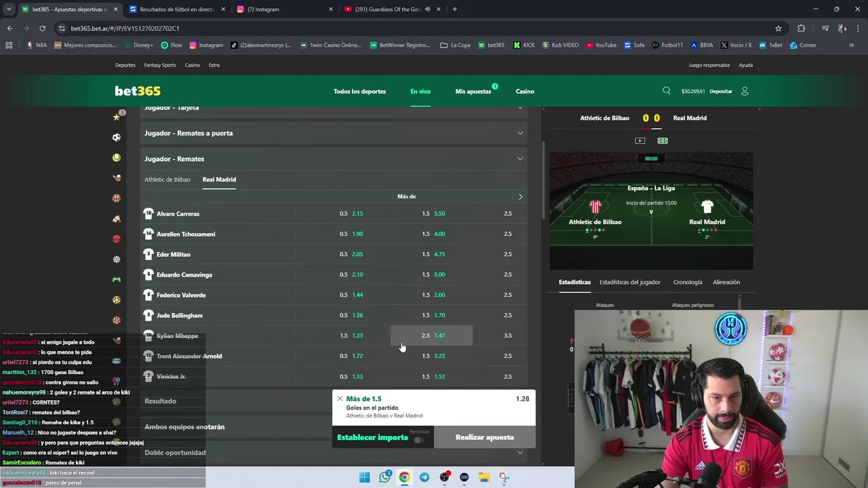Open Mis apuestas in header
868x488 pixels.
pyautogui.click(x=473, y=91)
